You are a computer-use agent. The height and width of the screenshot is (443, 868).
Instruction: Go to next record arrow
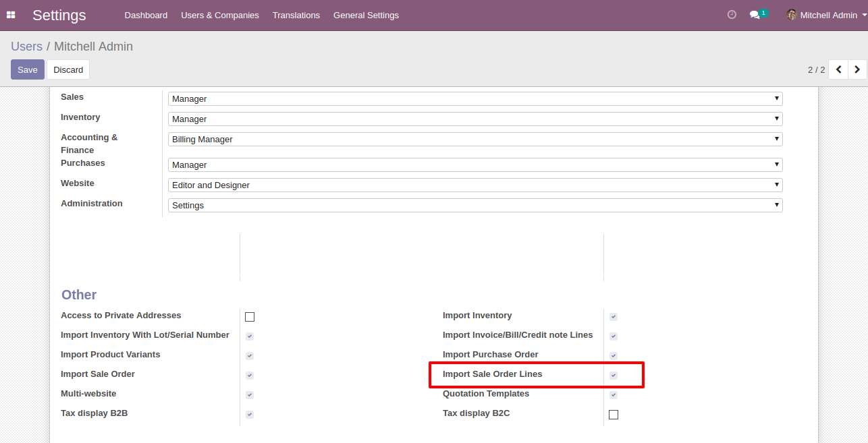click(857, 69)
